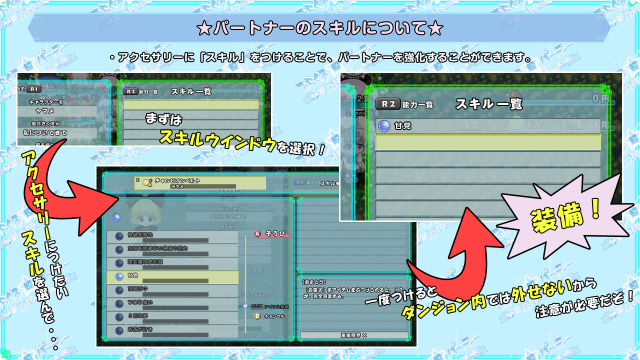Image resolution: width=640 pixels, height=360 pixels.
Task: Click the star アイテム説明 icon
Action: [245, 306]
